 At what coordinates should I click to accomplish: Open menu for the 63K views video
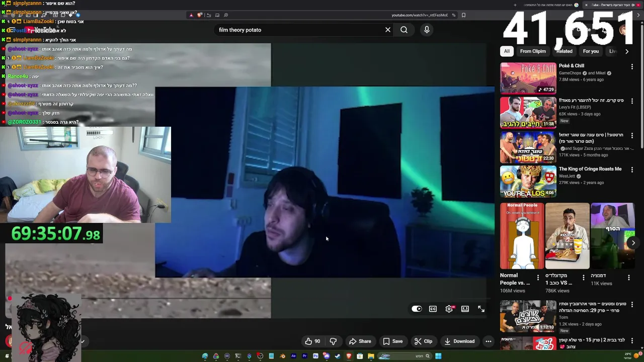[632, 101]
